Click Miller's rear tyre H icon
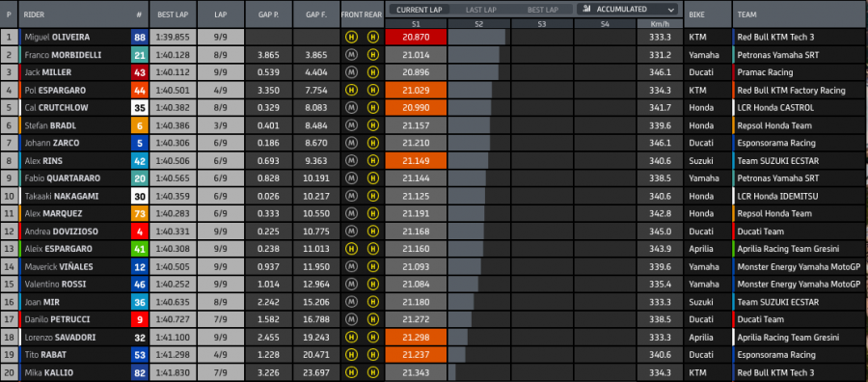This screenshot has width=868, height=382. click(x=372, y=72)
